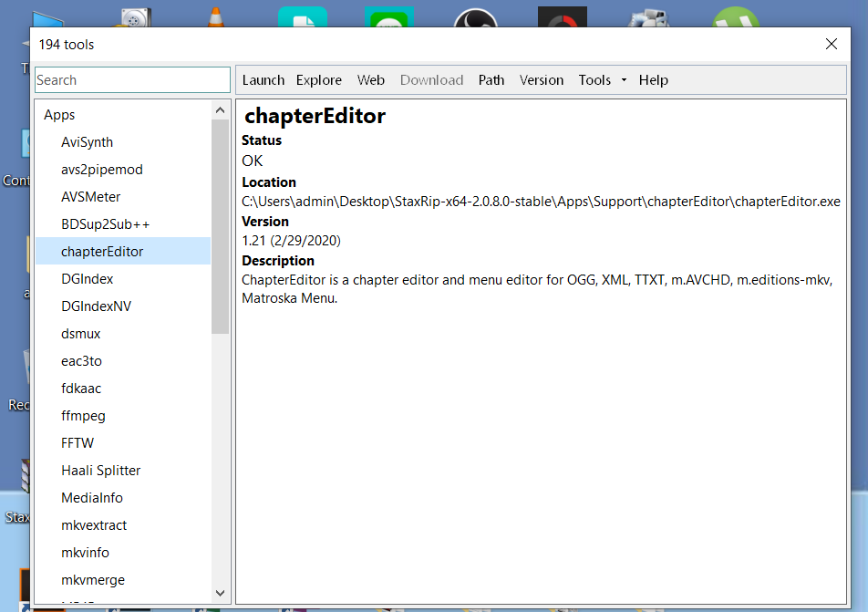Select the Apps category in the tree

pyautogui.click(x=59, y=115)
